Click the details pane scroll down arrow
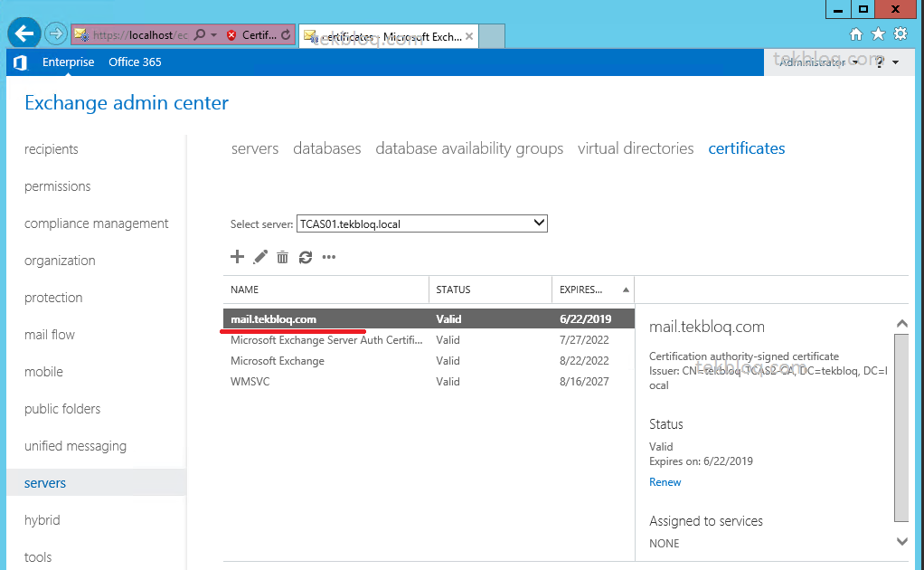The width and height of the screenshot is (924, 570). coord(901,541)
